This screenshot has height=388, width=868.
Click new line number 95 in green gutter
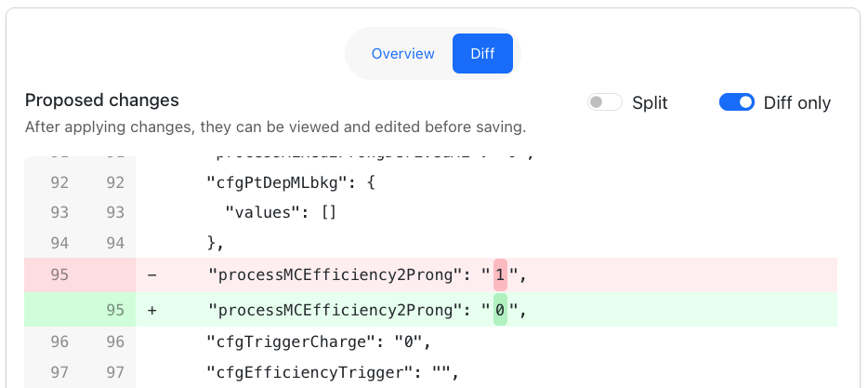(x=115, y=312)
